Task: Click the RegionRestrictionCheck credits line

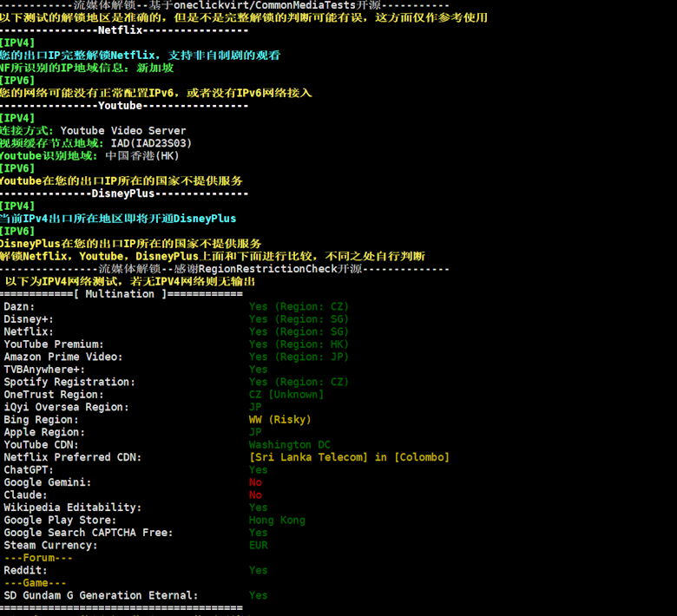Action: (225, 269)
